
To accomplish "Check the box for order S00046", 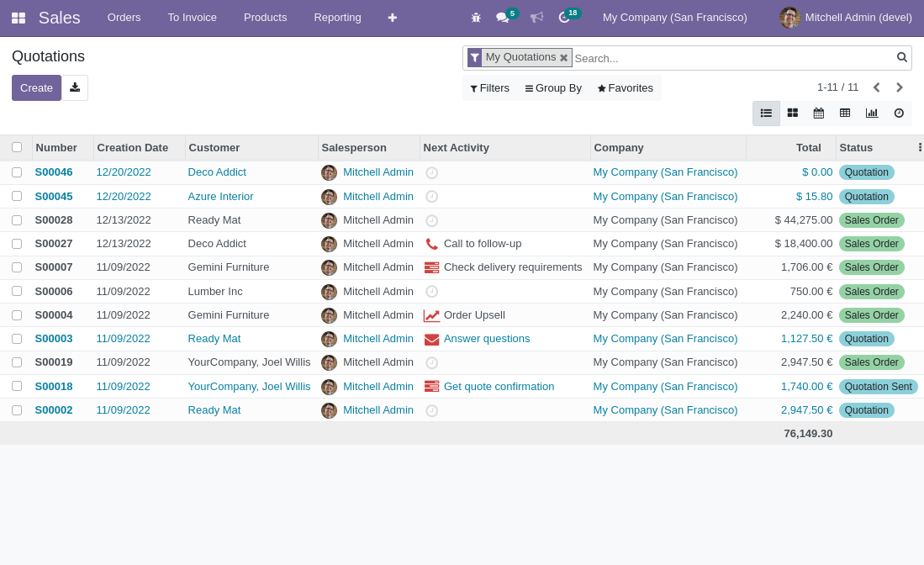I will pyautogui.click(x=17, y=172).
